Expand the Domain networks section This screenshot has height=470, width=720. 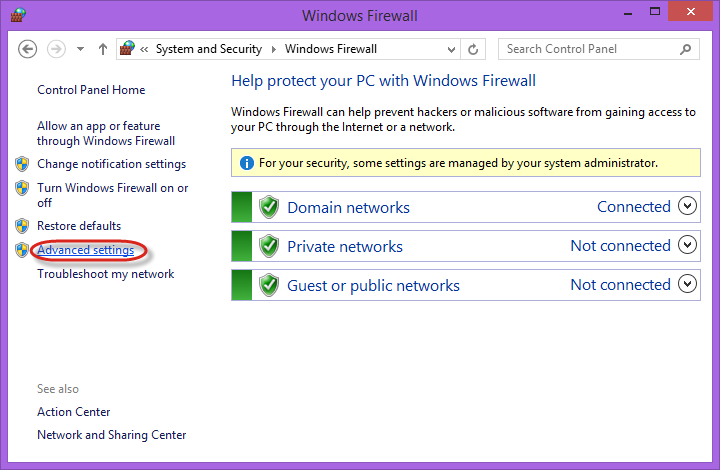687,206
